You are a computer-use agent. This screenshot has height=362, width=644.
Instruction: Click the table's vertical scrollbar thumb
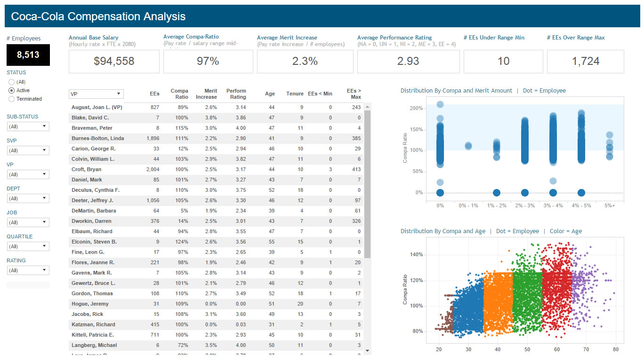coord(368,184)
